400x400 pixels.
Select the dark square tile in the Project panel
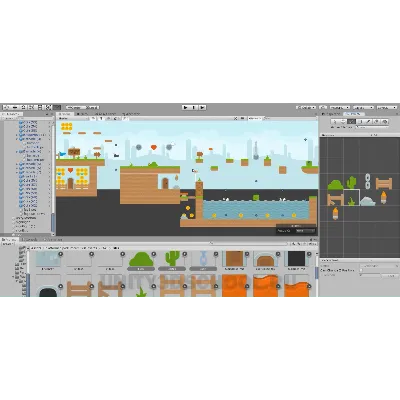tap(296, 259)
